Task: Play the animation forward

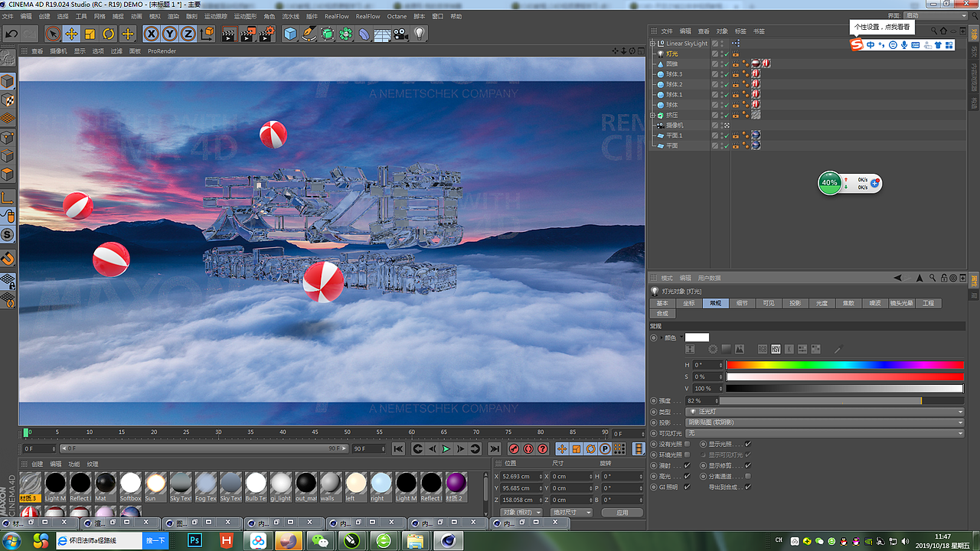Action: [x=446, y=449]
